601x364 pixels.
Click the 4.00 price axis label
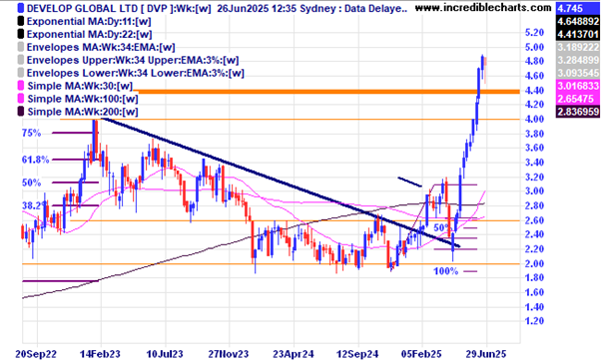pos(535,119)
